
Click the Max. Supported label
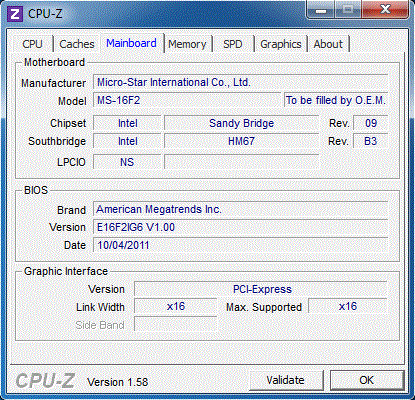(x=264, y=307)
